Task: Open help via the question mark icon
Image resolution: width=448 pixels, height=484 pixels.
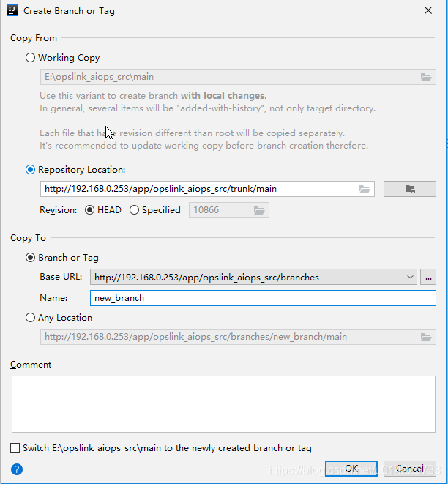Action: [x=17, y=469]
